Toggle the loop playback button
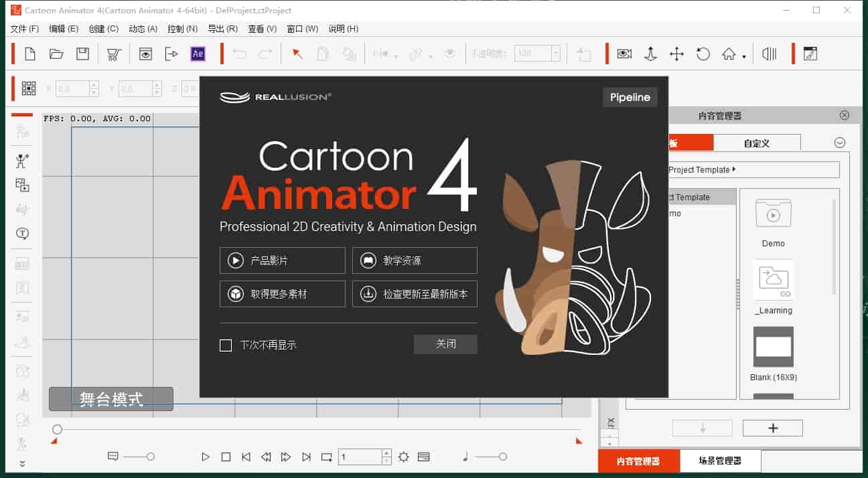Image resolution: width=868 pixels, height=478 pixels. [326, 457]
